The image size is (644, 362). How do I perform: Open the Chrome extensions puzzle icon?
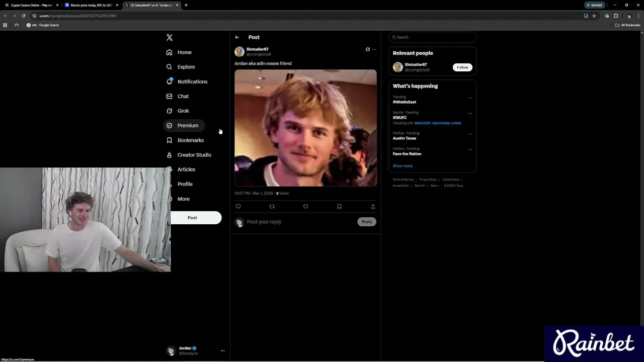point(616,16)
